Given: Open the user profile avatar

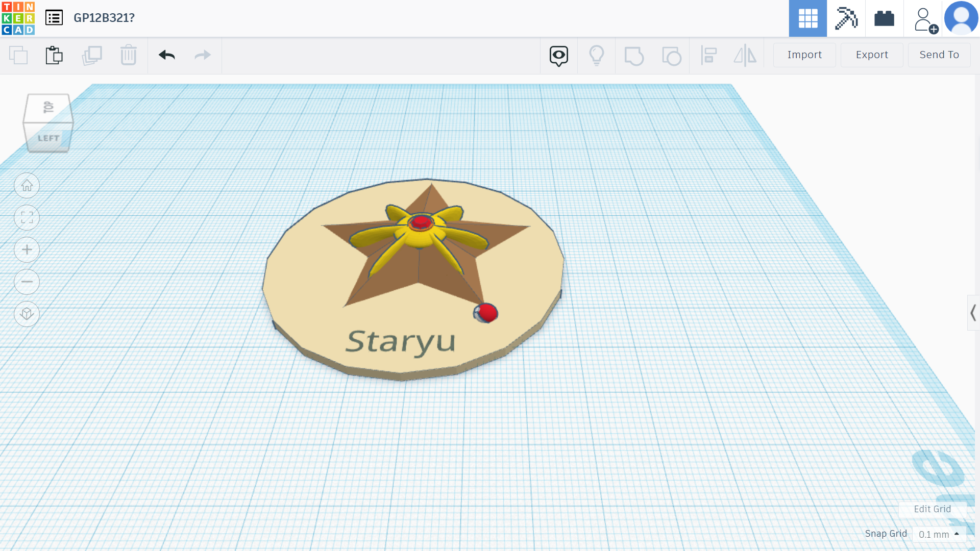Looking at the screenshot, I should (961, 18).
